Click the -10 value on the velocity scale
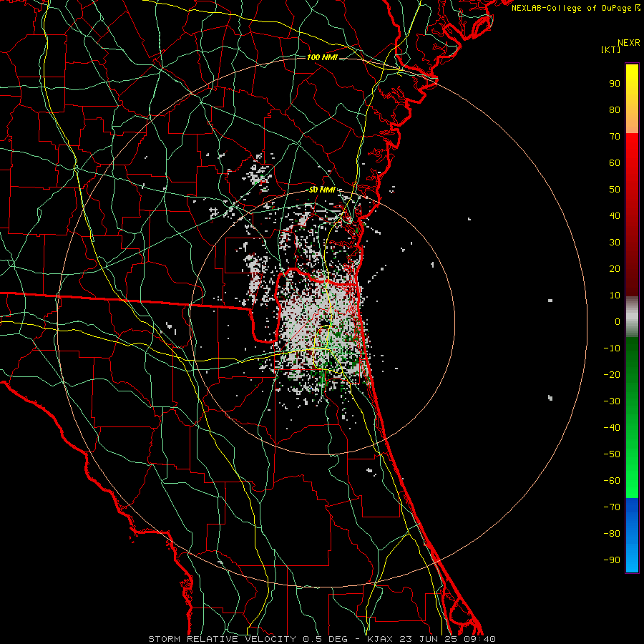Image resolution: width=644 pixels, height=644 pixels. tap(612, 348)
